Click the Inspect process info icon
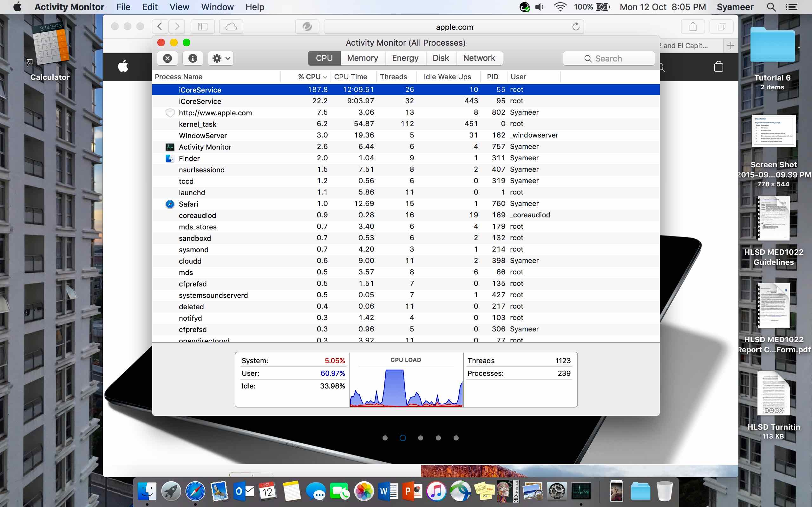Screen dimensions: 812x507 pos(193,58)
